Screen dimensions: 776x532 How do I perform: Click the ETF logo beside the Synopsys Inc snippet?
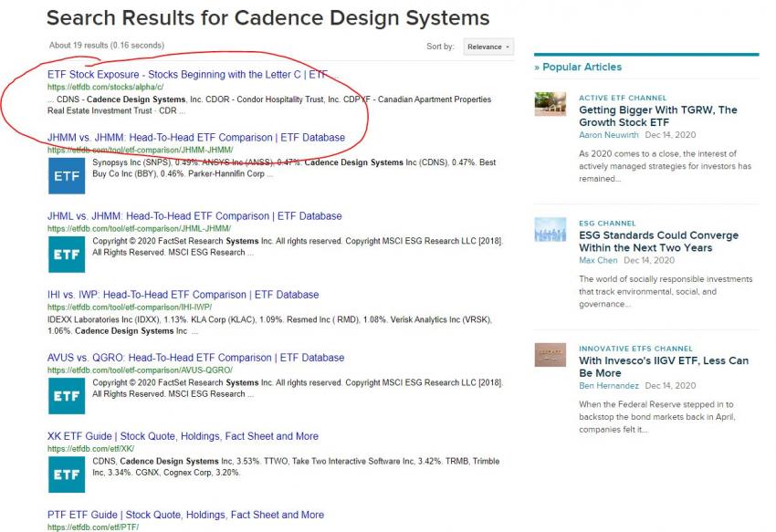pyautogui.click(x=67, y=176)
